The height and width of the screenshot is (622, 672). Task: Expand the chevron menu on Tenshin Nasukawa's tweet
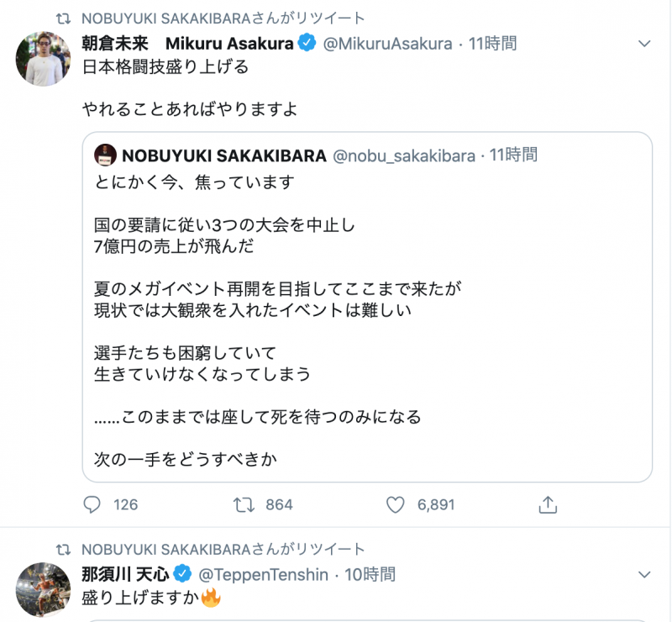pos(644,575)
